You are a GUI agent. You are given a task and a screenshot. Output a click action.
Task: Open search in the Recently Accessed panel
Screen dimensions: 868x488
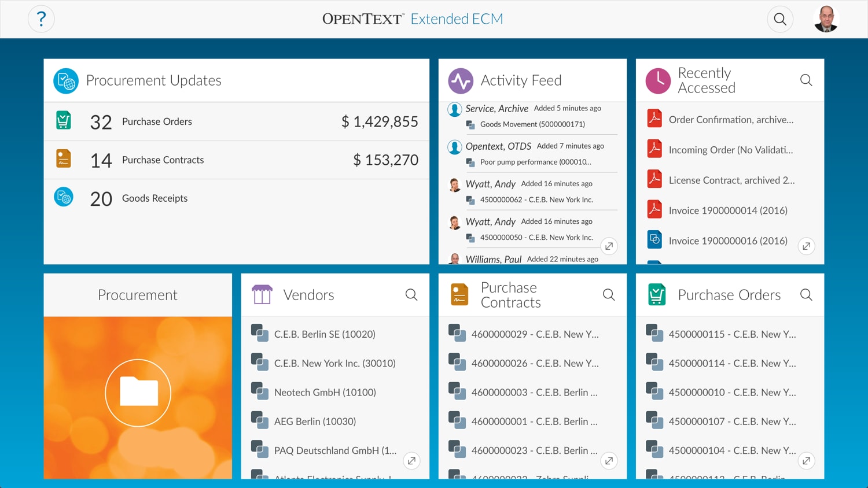806,80
